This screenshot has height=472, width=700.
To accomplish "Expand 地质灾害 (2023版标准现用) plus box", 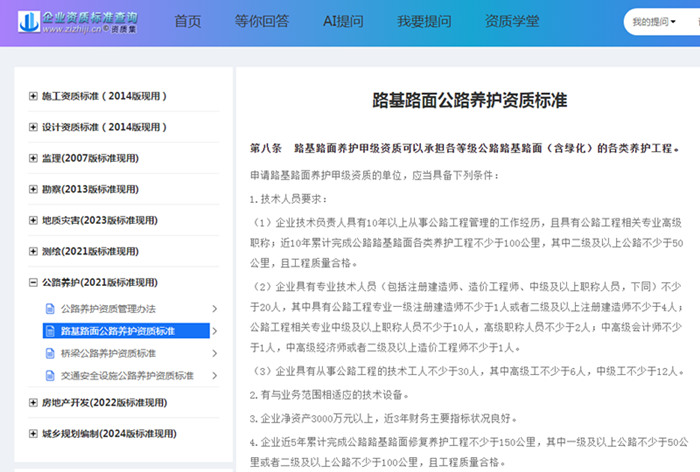I will [33, 221].
